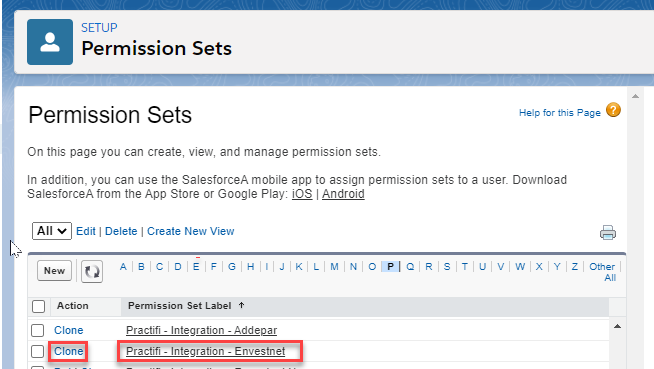Click the Permission Sets user icon
This screenshot has height=369, width=654.
(x=50, y=42)
